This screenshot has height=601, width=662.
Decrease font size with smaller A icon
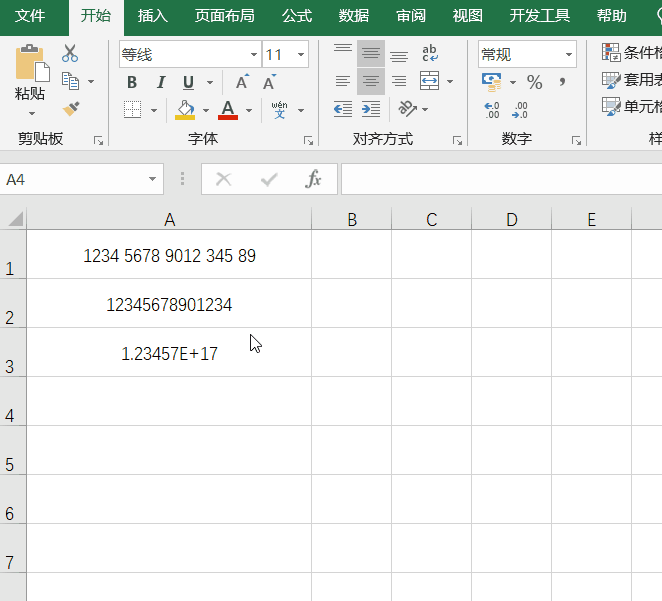(x=269, y=82)
